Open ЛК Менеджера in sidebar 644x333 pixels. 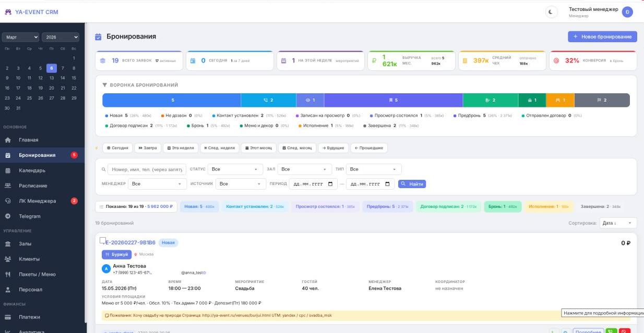(x=38, y=201)
